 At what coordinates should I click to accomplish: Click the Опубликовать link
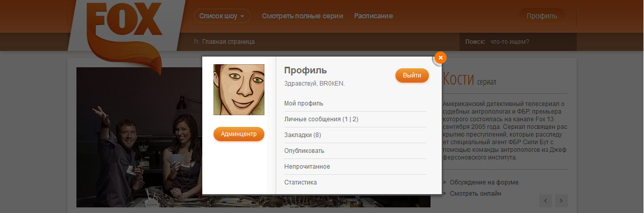click(304, 151)
